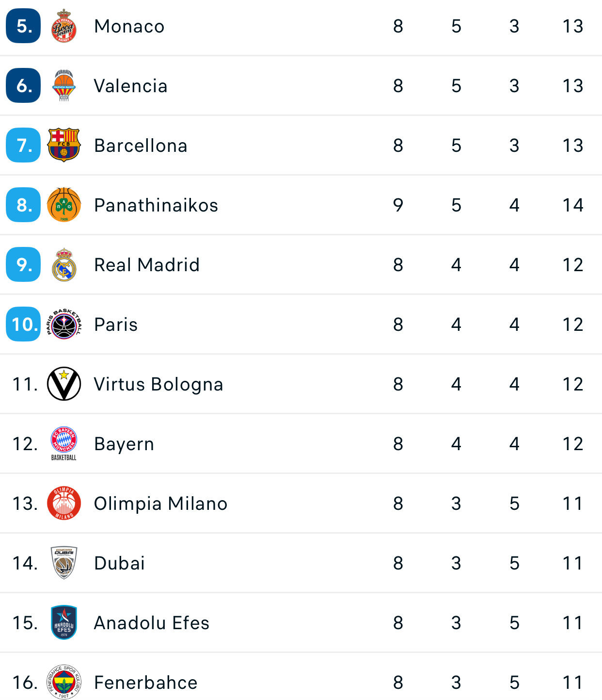The height and width of the screenshot is (700, 602).
Task: Click the Virtus Bologna V logo
Action: [x=64, y=384]
